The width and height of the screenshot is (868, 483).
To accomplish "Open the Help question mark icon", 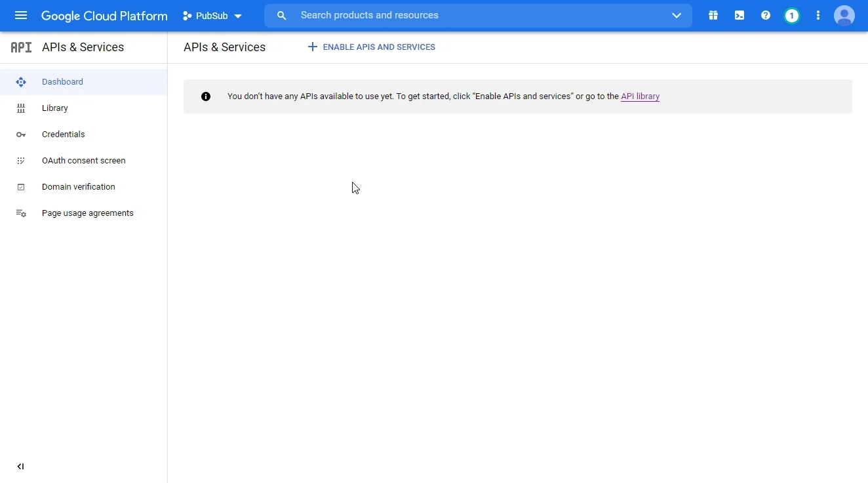I will 766,15.
